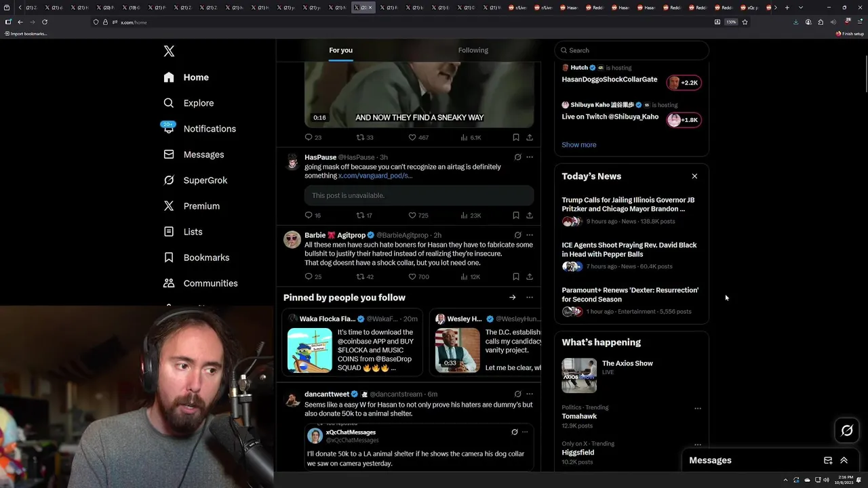
Task: Close the Today's News panel
Action: pyautogui.click(x=694, y=176)
